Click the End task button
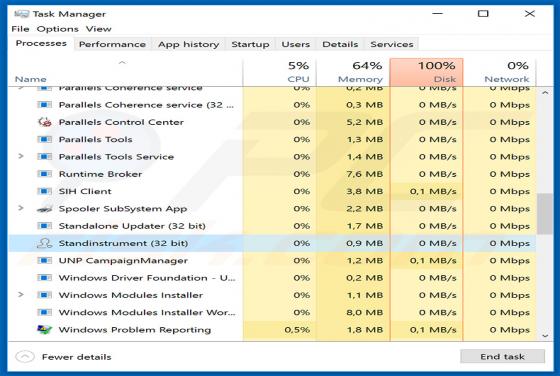 coord(502,356)
